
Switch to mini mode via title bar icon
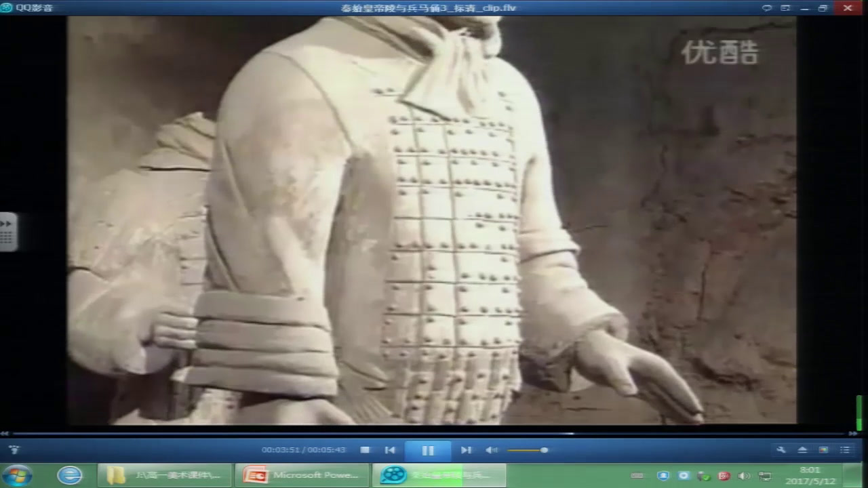(x=785, y=8)
